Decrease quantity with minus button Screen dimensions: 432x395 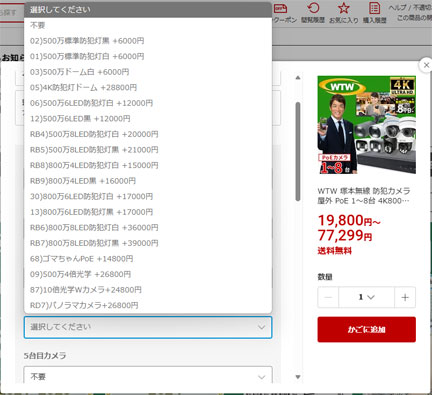coord(328,297)
